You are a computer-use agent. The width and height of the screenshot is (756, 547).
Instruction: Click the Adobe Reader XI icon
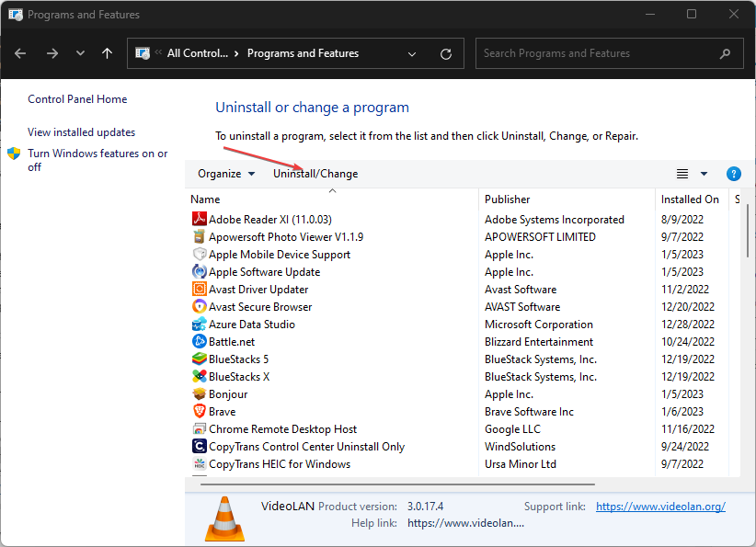tap(200, 220)
